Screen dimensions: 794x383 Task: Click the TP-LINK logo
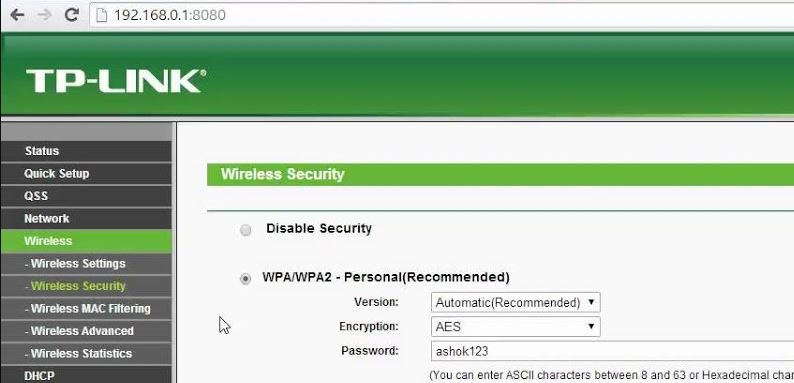tap(116, 81)
